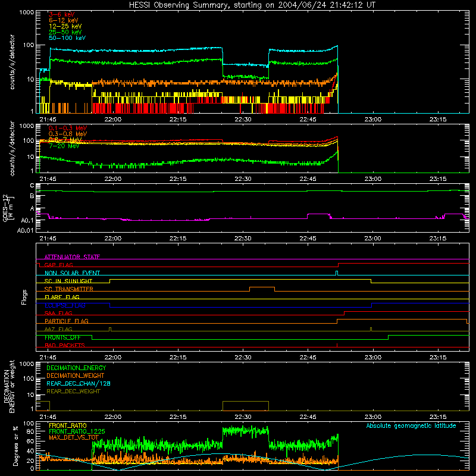The image size is (476, 476).
Task: Click the DECIMATION_WEIGHT legend label
Action: [x=76, y=375]
